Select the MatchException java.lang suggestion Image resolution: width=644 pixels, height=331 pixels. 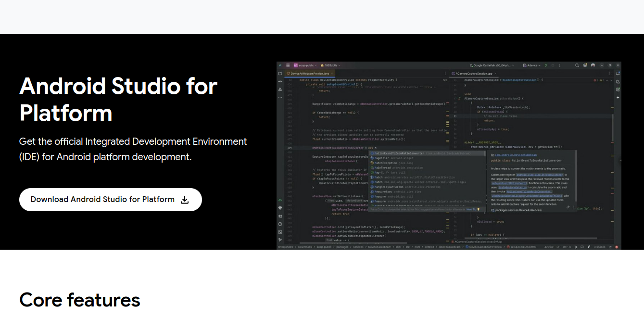(x=427, y=163)
